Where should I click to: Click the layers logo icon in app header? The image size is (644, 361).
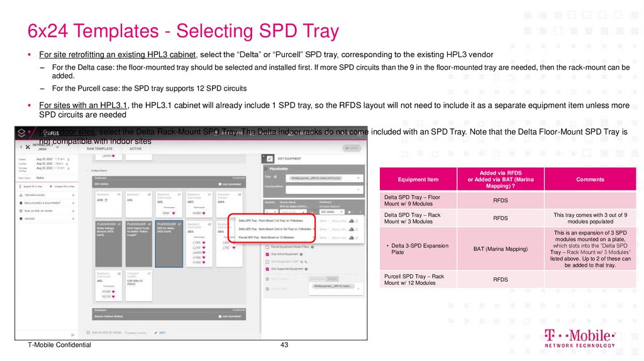coord(21,133)
